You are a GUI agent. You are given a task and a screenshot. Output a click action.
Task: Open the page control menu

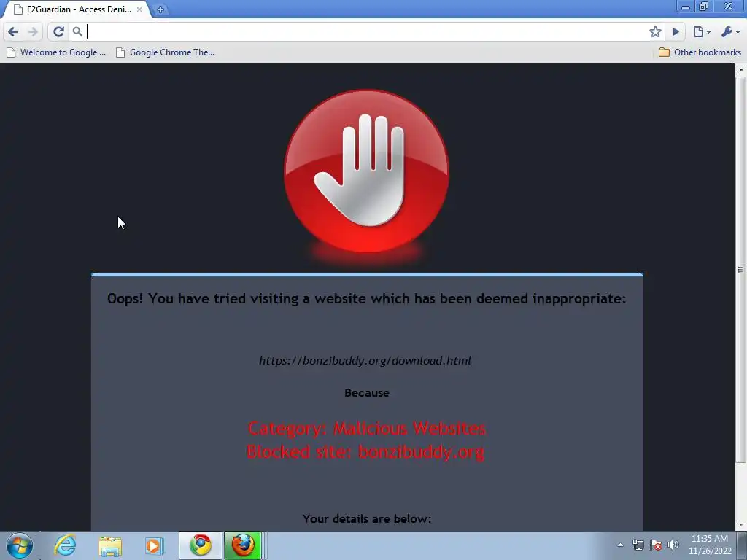(x=702, y=32)
